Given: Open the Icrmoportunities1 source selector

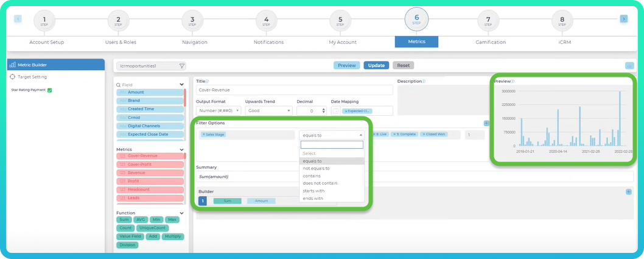Looking at the screenshot, I should pyautogui.click(x=151, y=66).
